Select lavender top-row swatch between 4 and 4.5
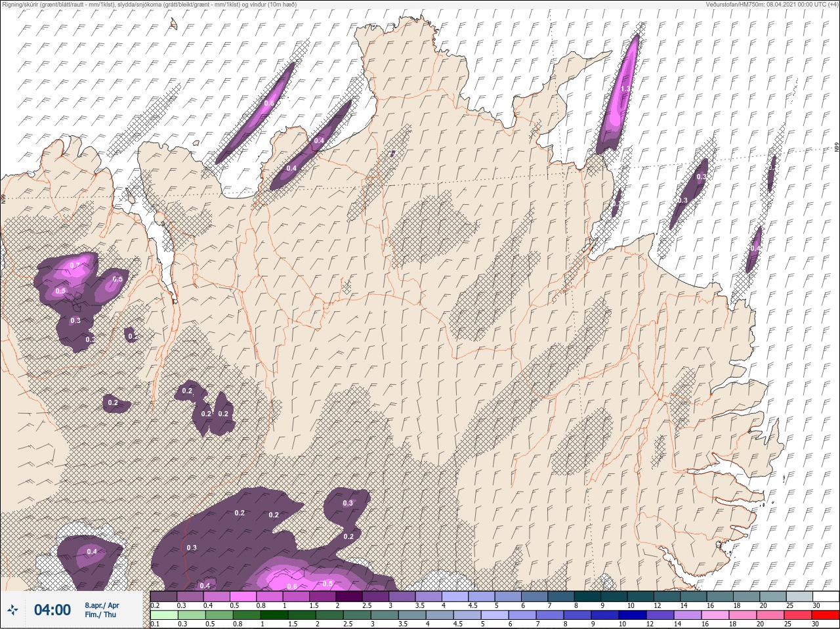 coord(455,596)
